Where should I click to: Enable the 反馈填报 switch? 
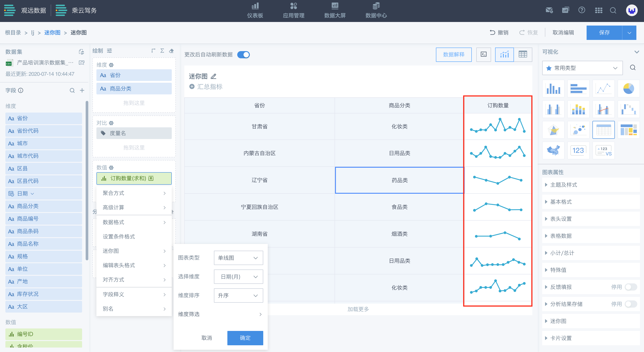pos(631,287)
